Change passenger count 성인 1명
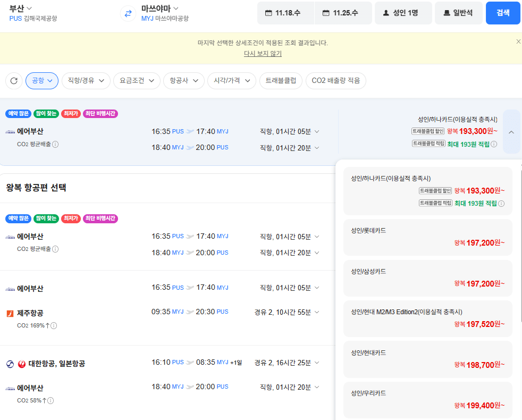 (403, 13)
